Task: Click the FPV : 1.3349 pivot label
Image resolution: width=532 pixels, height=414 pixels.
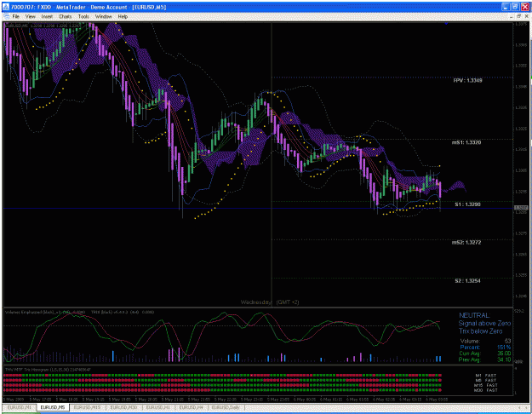Action: coord(467,80)
